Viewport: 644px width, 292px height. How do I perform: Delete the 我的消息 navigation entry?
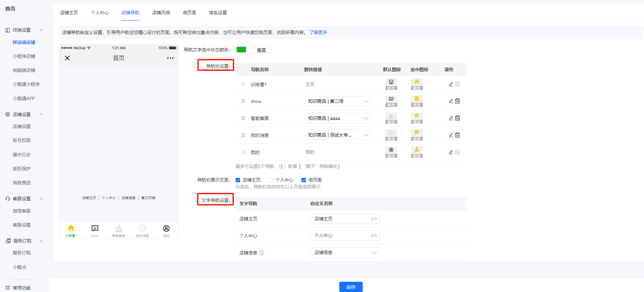(x=458, y=135)
